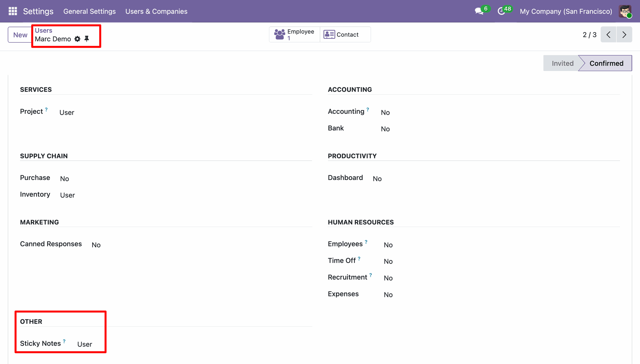This screenshot has width=640, height=364.
Task: Click the New button
Action: pyautogui.click(x=20, y=35)
